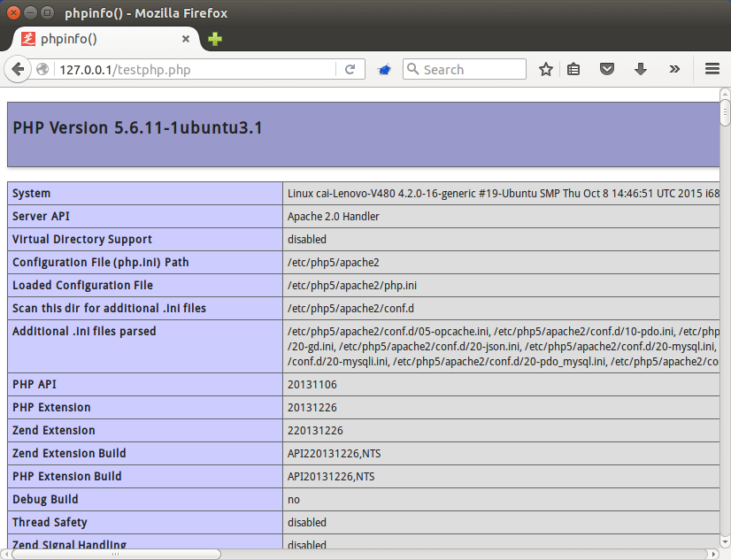The image size is (731, 560).
Task: Click the globe site identity icon
Action: (42, 69)
